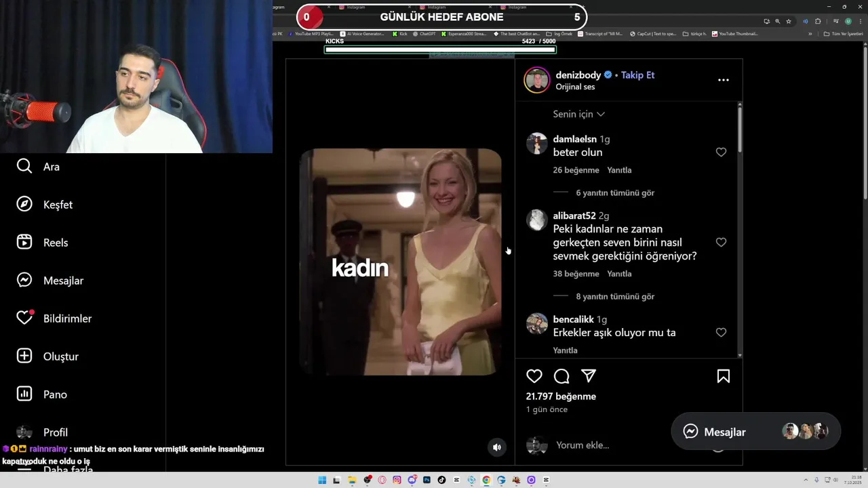Open Chrome three-dot menu
The image size is (868, 488).
[x=859, y=21]
